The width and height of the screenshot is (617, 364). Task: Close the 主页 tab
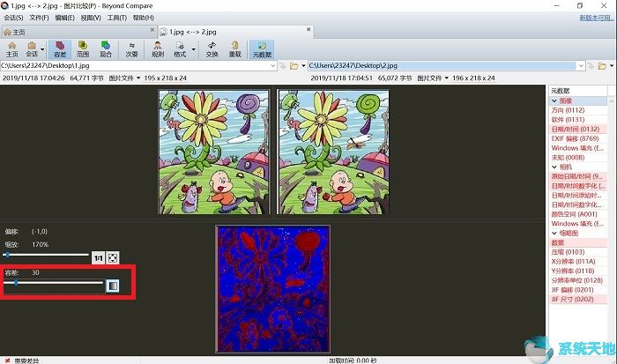152,29
